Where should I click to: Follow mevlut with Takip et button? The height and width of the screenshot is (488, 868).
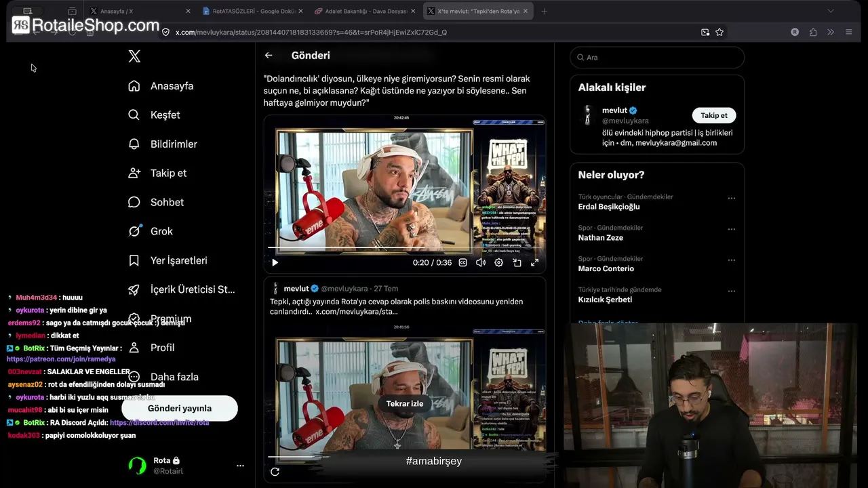714,115
